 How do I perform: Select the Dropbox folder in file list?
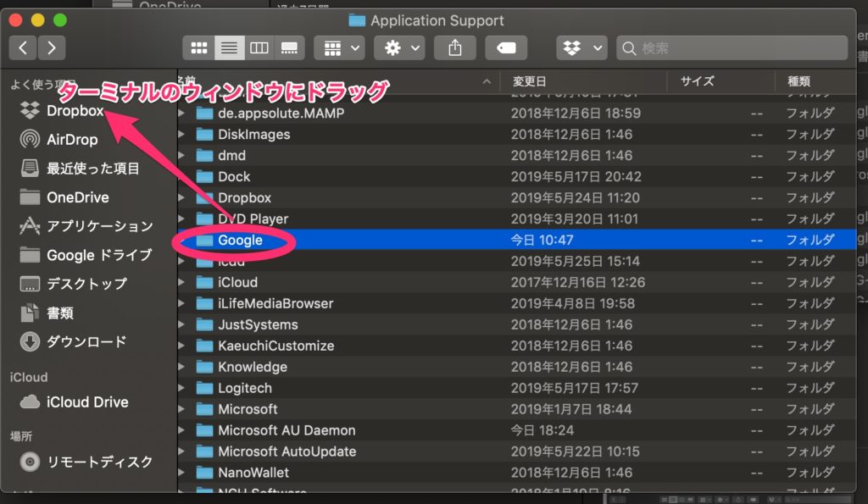click(517, 197)
